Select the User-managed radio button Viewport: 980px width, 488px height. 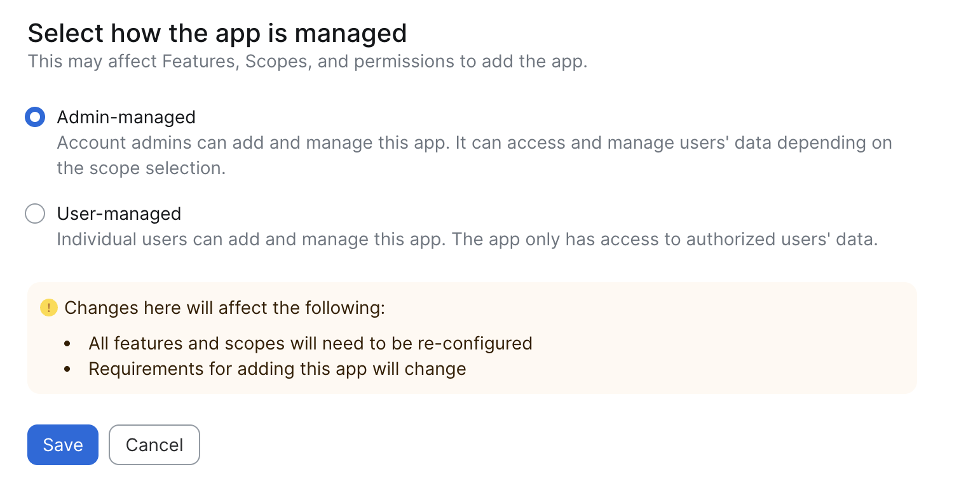35,213
